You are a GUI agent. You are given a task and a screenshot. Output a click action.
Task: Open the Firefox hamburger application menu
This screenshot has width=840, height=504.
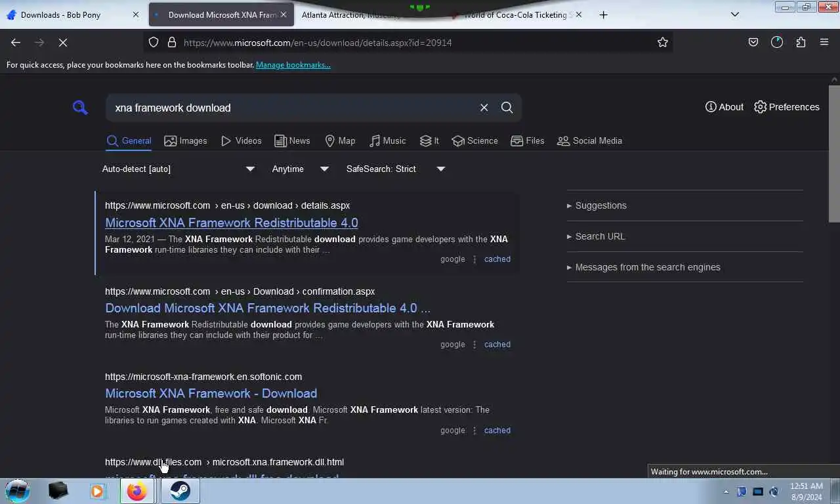tap(824, 43)
